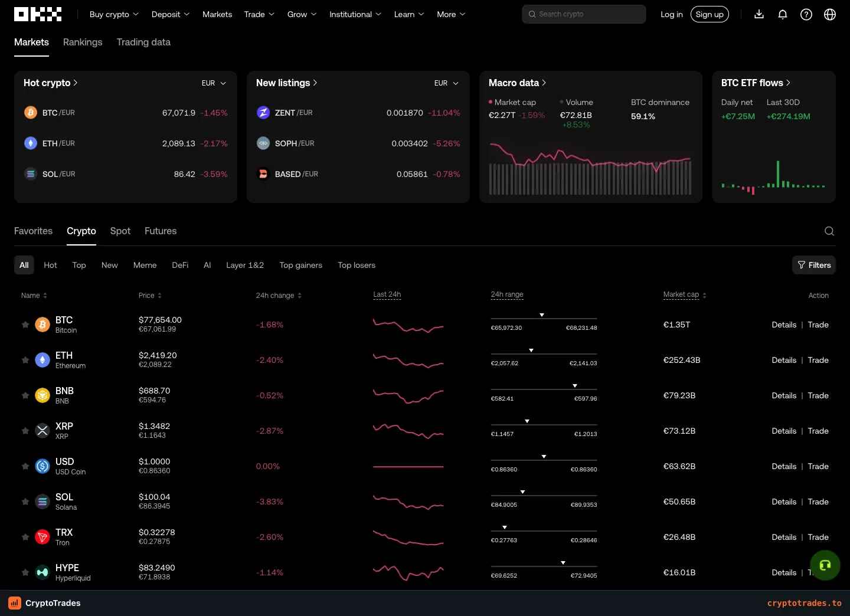Viewport: 850px width, 616px height.
Task: Open the Filters button
Action: click(814, 265)
